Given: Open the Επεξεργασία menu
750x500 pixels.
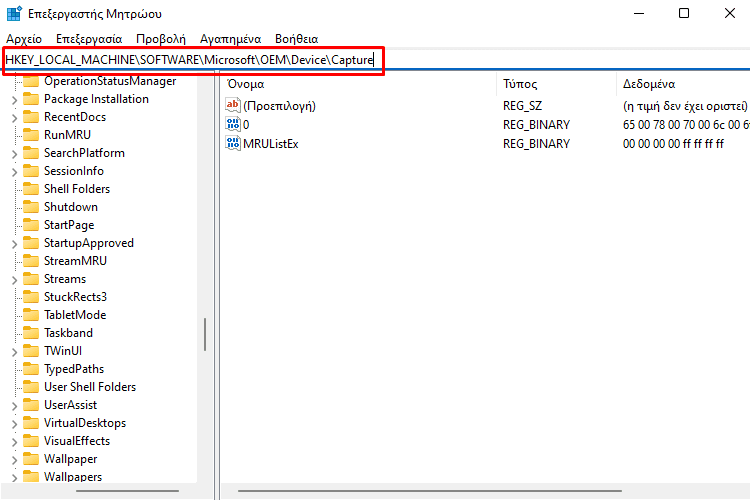Looking at the screenshot, I should [89, 39].
